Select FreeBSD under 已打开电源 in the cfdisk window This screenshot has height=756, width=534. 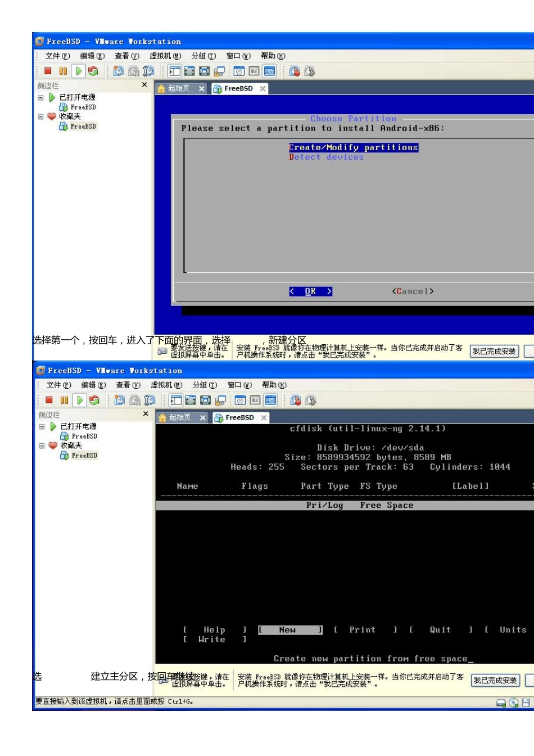point(79,436)
